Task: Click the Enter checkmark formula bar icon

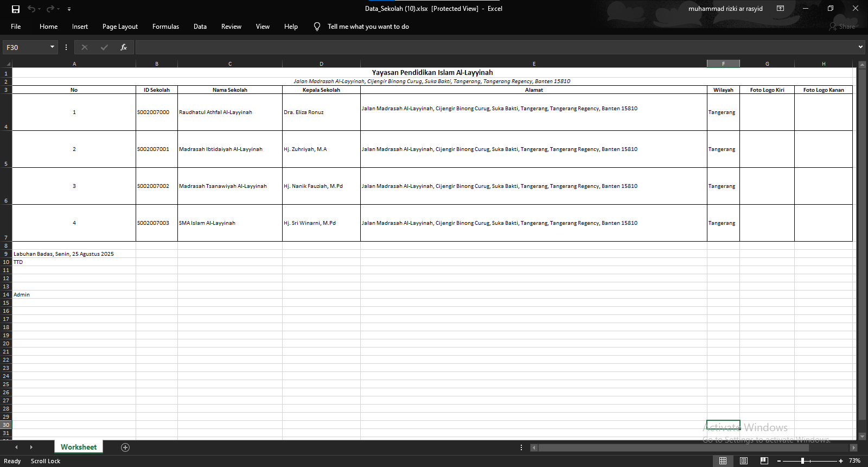Action: pyautogui.click(x=104, y=47)
